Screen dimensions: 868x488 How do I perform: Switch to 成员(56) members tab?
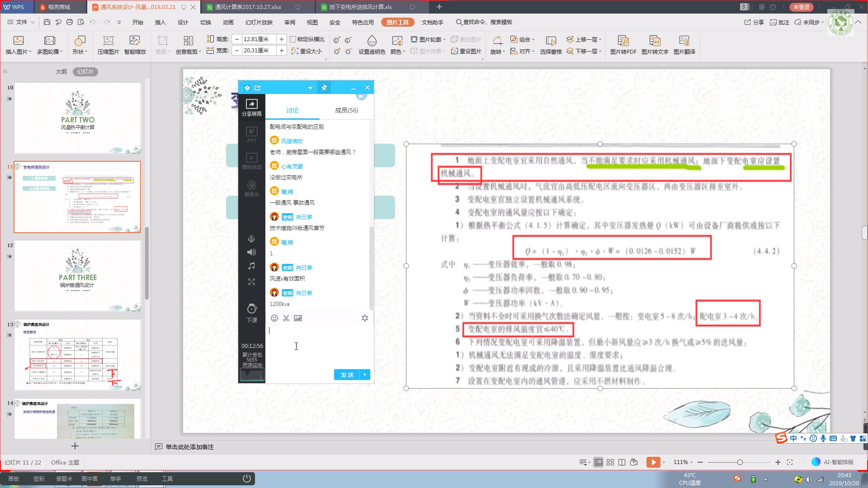point(346,110)
